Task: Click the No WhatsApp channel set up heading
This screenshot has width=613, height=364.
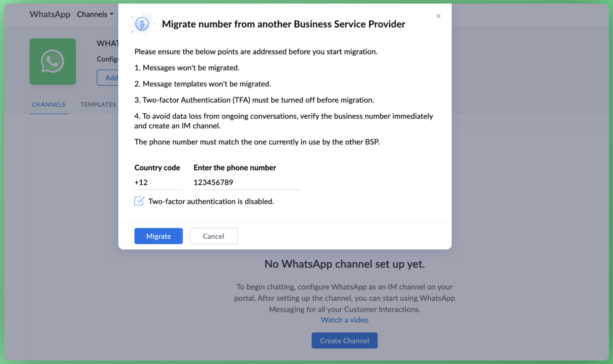Action: pyautogui.click(x=344, y=264)
